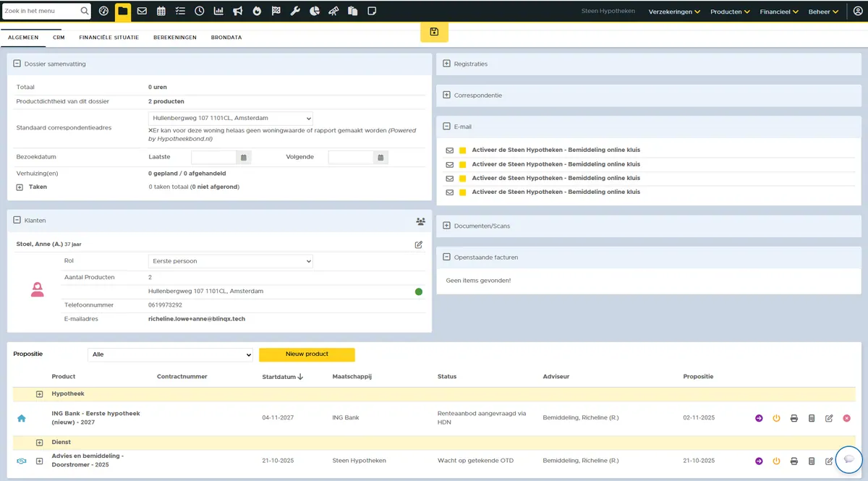The width and height of the screenshot is (868, 481).
Task: Open the chat bubble widget
Action: (x=849, y=460)
